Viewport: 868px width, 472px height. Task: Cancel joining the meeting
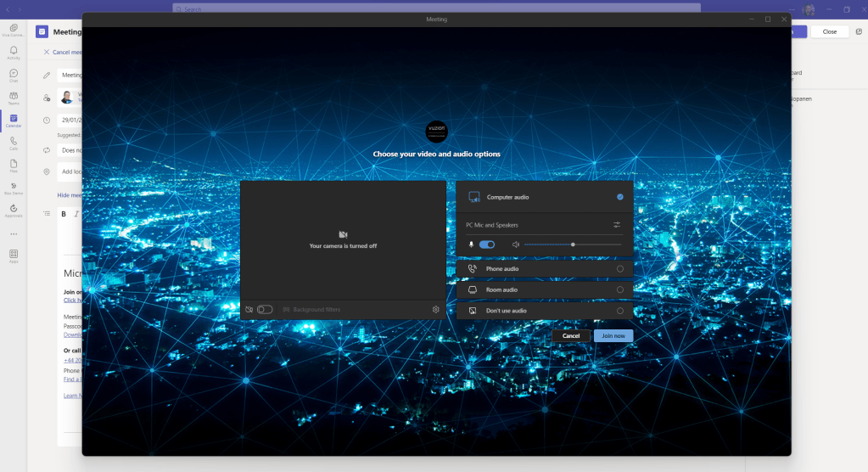[x=571, y=336]
